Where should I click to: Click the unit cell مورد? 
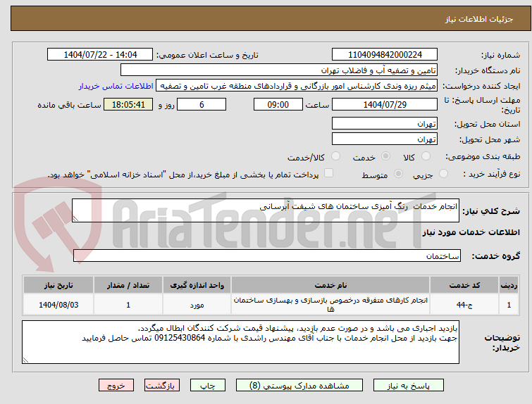tap(197, 305)
